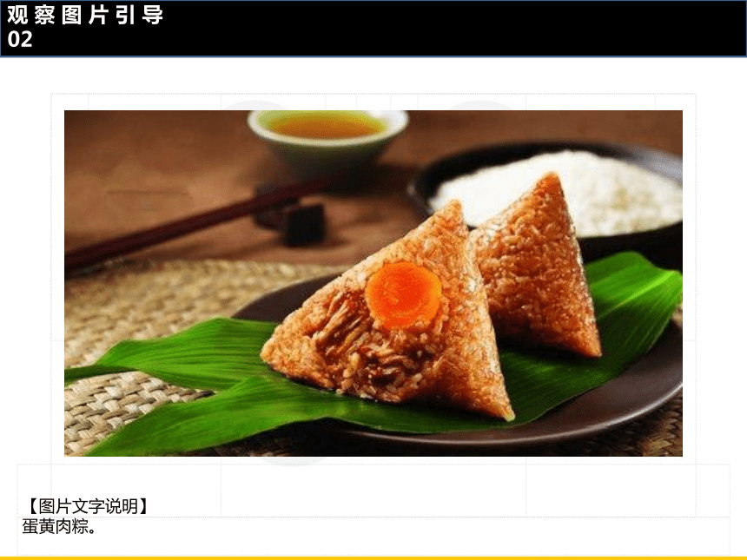Viewport: 747px width, 560px height.
Task: Select the zongzi photo on the slide
Action: tap(373, 283)
